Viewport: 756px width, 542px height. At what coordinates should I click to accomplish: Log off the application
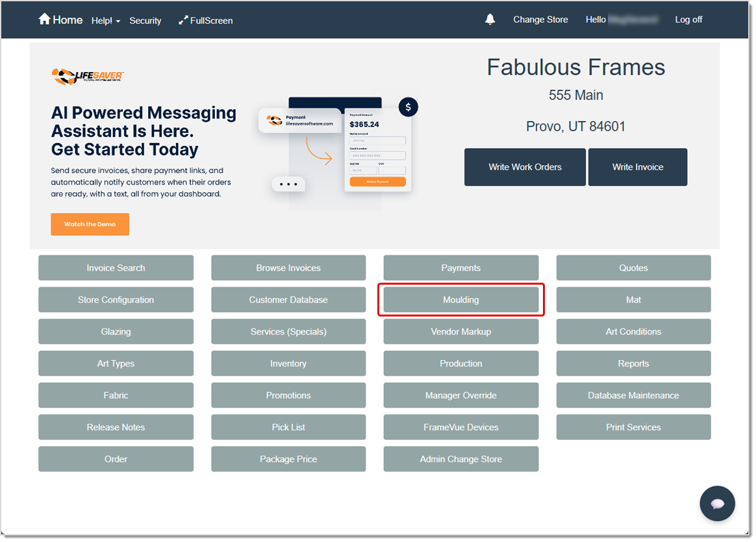[x=688, y=19]
